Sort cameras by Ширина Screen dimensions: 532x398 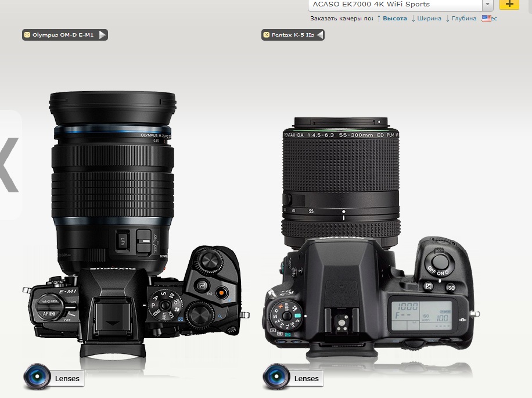tap(429, 19)
